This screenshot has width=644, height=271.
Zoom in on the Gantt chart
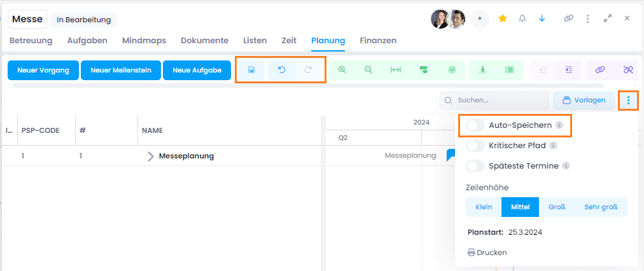click(x=342, y=70)
